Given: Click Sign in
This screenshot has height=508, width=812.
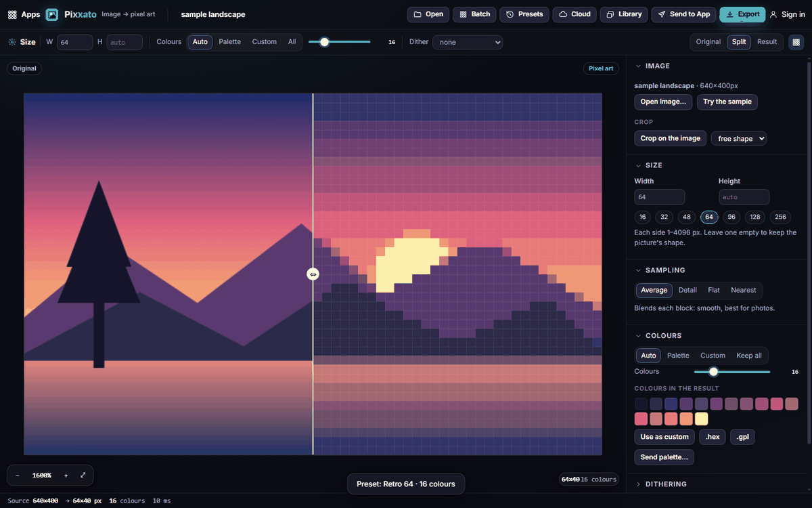Looking at the screenshot, I should click(787, 14).
